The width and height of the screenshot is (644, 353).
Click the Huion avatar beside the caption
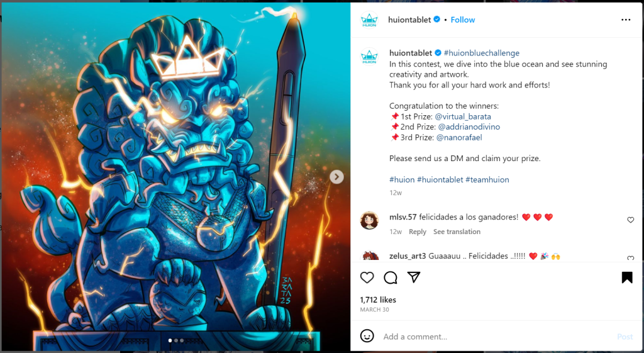(x=369, y=56)
